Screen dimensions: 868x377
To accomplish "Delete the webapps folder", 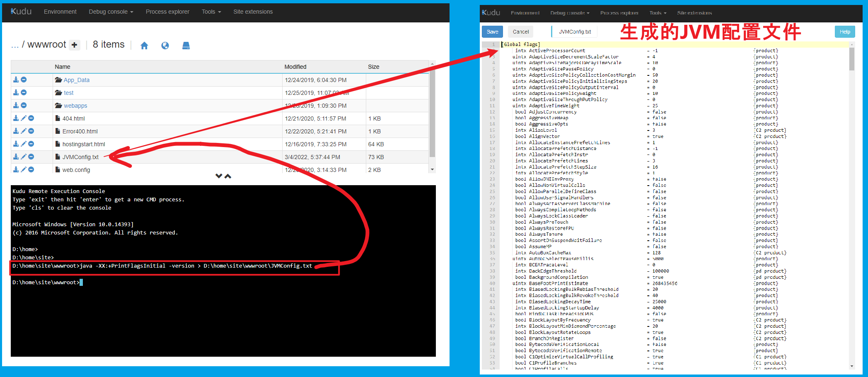I will pos(24,105).
